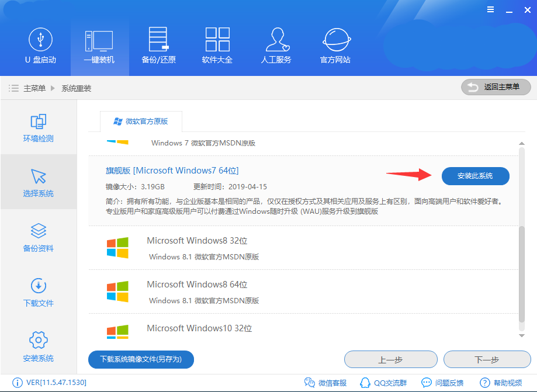This screenshot has width=537, height=392.
Task: Choose Microsoft Windows8 32位 entry
Action: [x=303, y=248]
